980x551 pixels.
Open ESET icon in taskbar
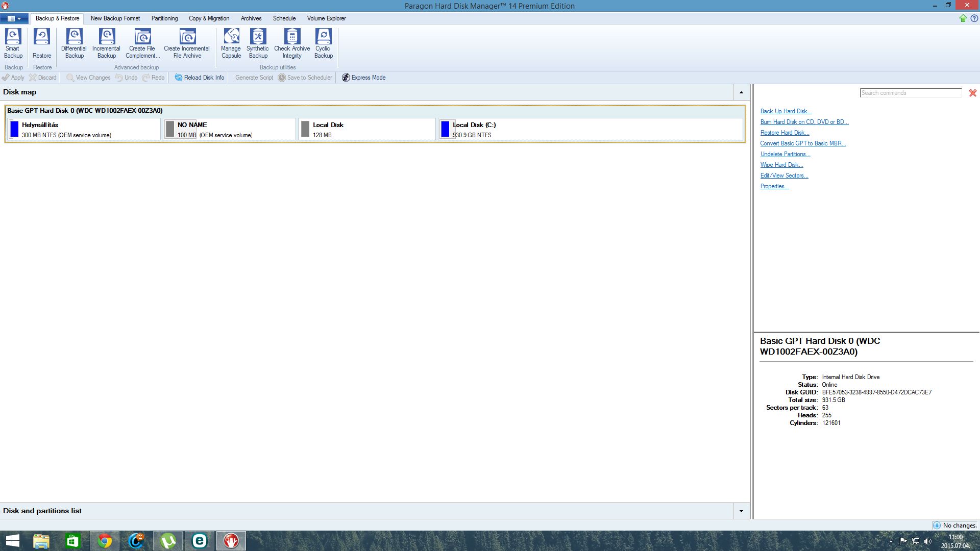click(x=200, y=541)
